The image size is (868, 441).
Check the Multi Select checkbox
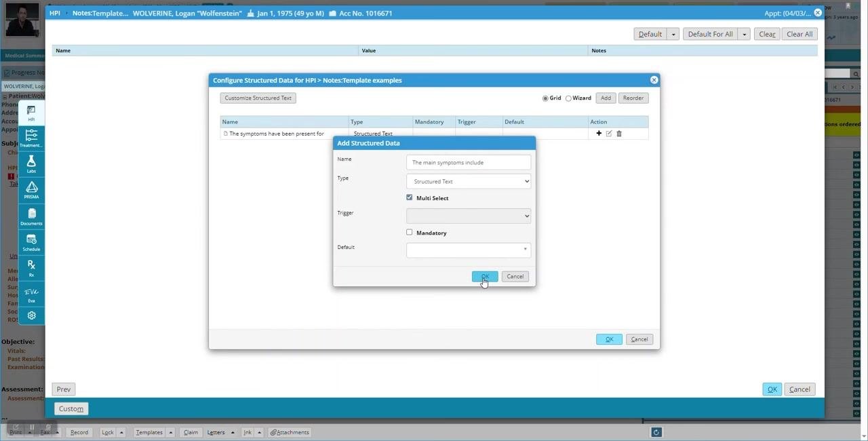coord(410,197)
